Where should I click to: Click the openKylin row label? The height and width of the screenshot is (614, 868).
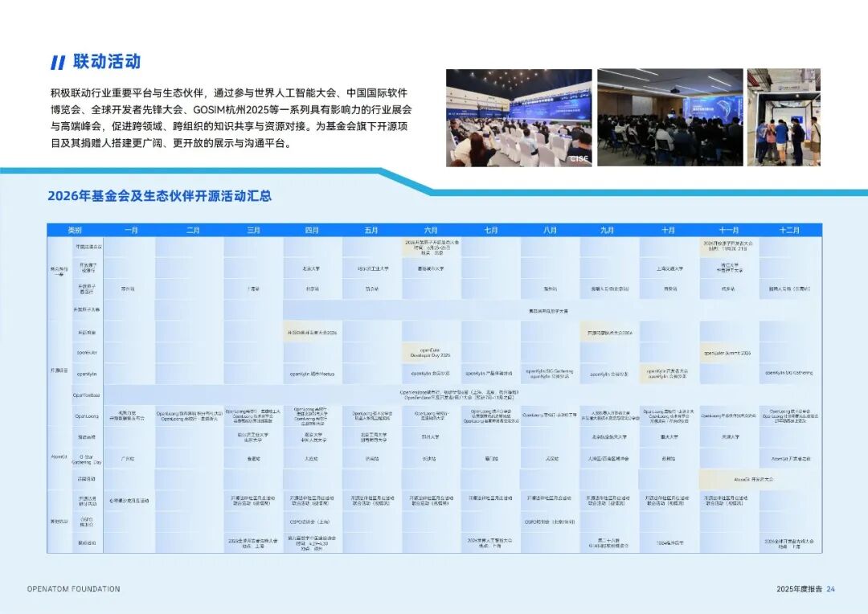coord(87,374)
